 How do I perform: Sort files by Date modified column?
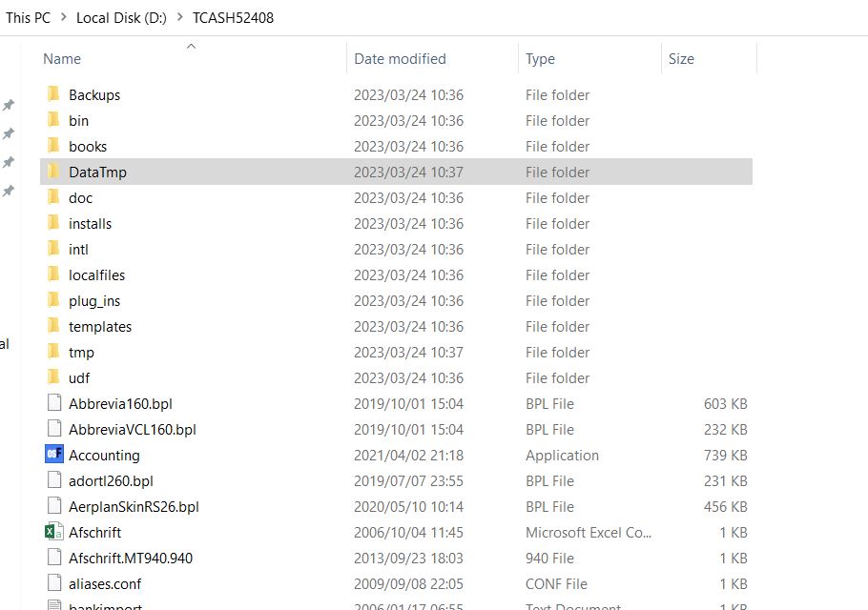point(400,59)
